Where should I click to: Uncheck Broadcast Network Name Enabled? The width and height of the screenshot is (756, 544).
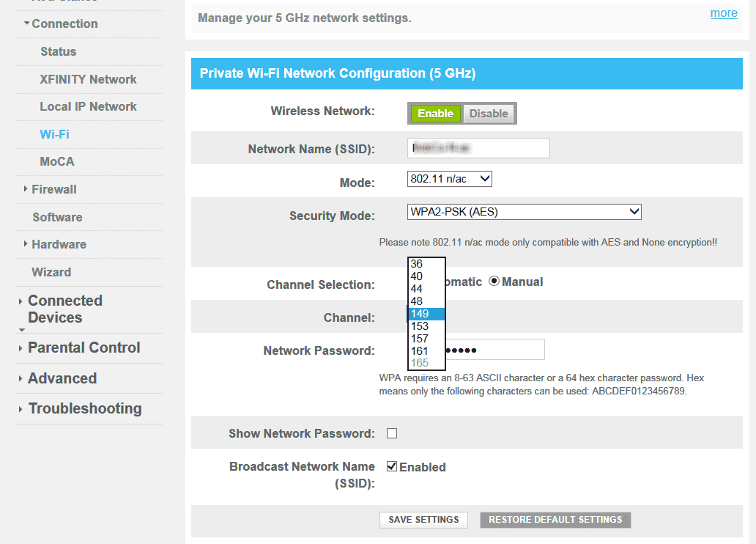[392, 466]
